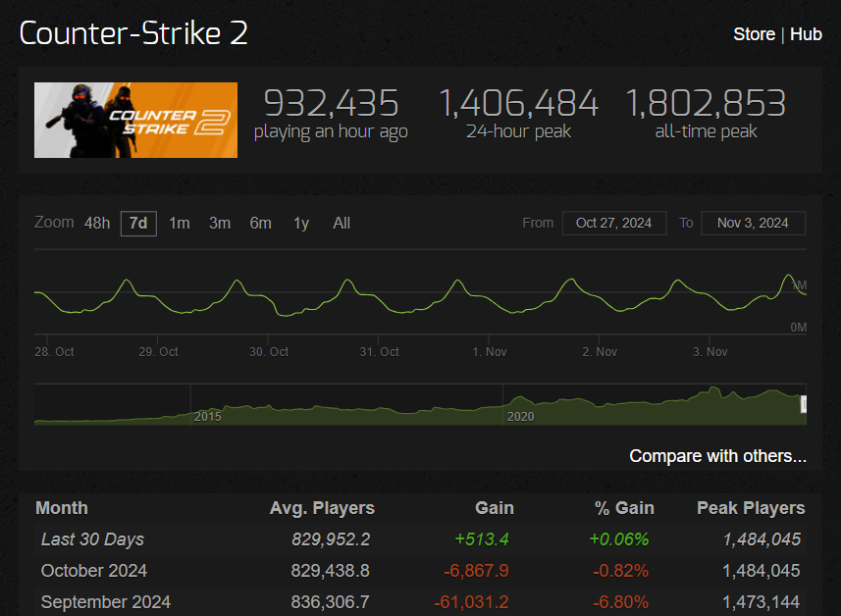Click the % Gain column header
This screenshot has width=841, height=616.
624,508
